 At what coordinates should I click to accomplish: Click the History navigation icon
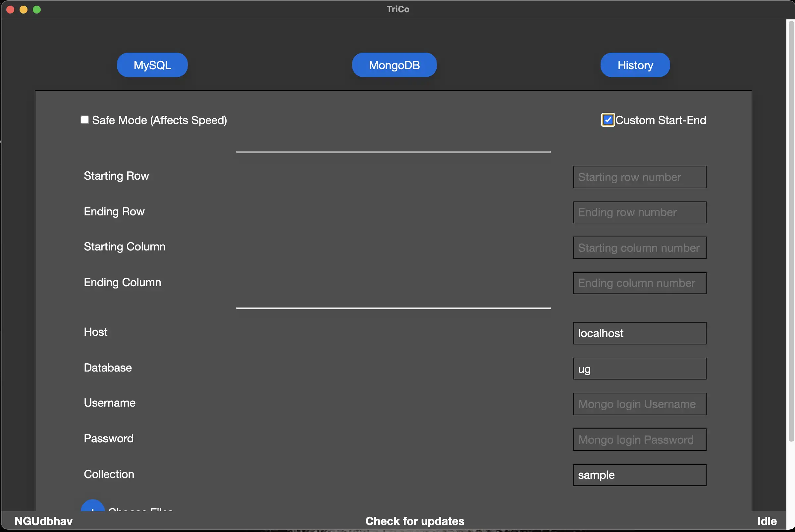coord(635,65)
